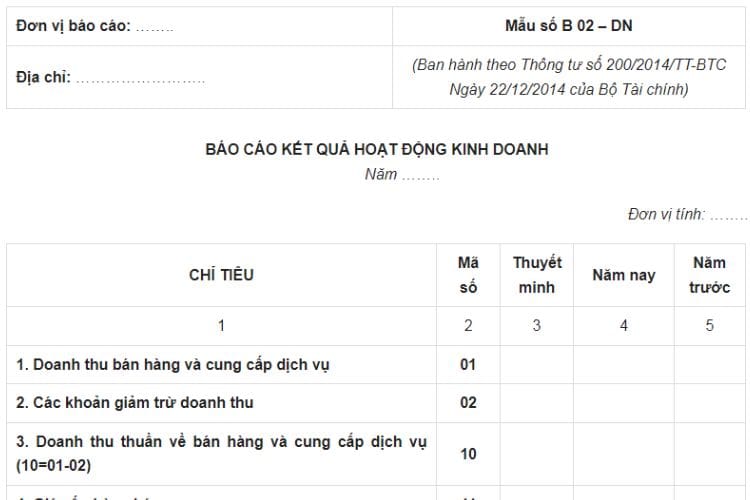Click the code cell '10'
This screenshot has width=750, height=500.
tap(468, 453)
